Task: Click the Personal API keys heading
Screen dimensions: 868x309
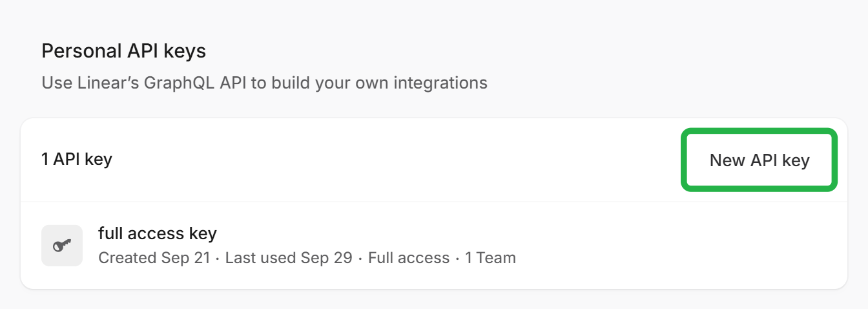Action: click(x=124, y=51)
